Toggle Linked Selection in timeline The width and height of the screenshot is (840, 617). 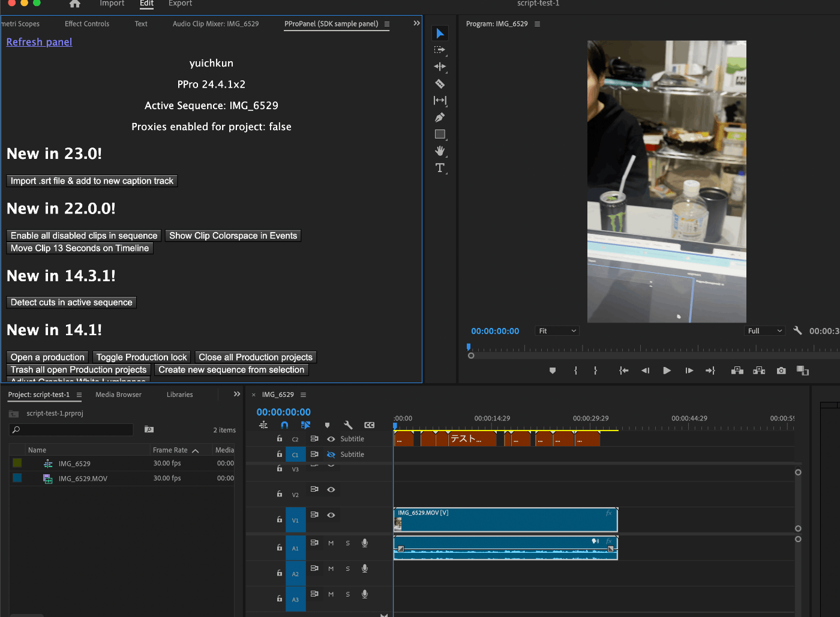[x=305, y=425]
